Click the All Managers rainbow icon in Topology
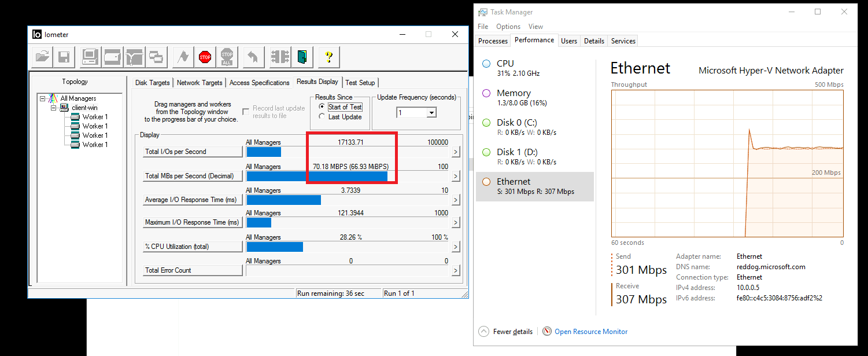868x356 pixels. [x=53, y=98]
